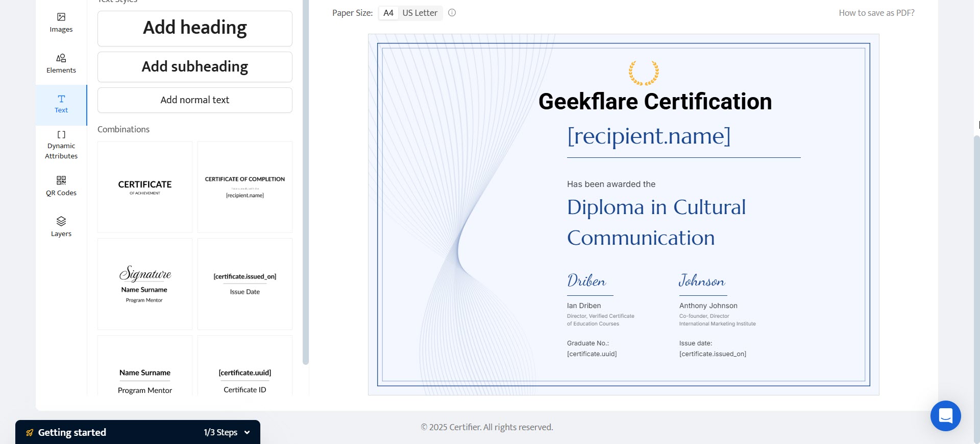Select the Text panel tab
Image resolution: width=980 pixels, height=444 pixels.
[x=61, y=104]
